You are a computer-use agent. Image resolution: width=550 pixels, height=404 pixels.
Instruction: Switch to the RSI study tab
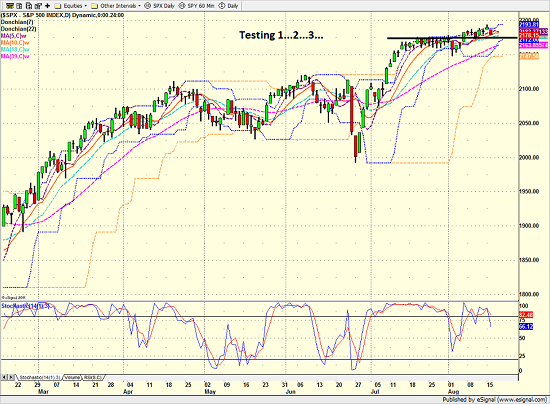click(93, 377)
